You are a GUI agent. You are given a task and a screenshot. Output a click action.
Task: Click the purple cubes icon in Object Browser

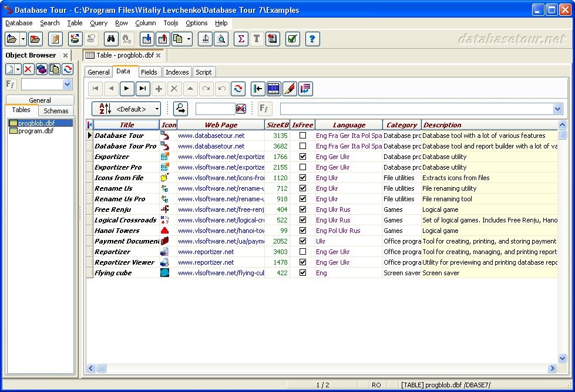pos(42,69)
